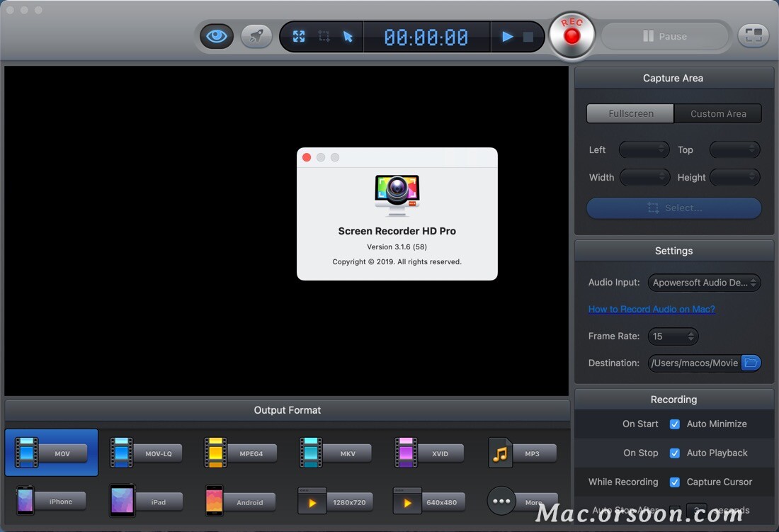Click the rocket icon in the toolbar
This screenshot has height=532, width=779.
[x=256, y=35]
